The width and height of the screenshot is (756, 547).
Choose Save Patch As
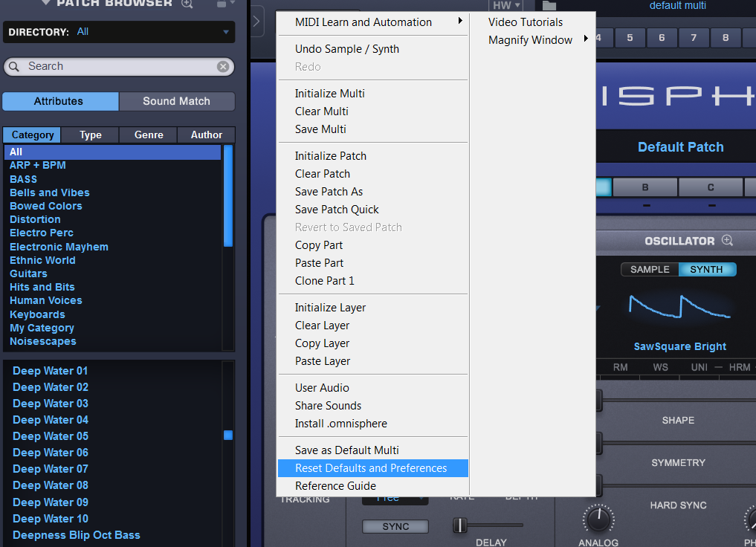tap(373, 192)
